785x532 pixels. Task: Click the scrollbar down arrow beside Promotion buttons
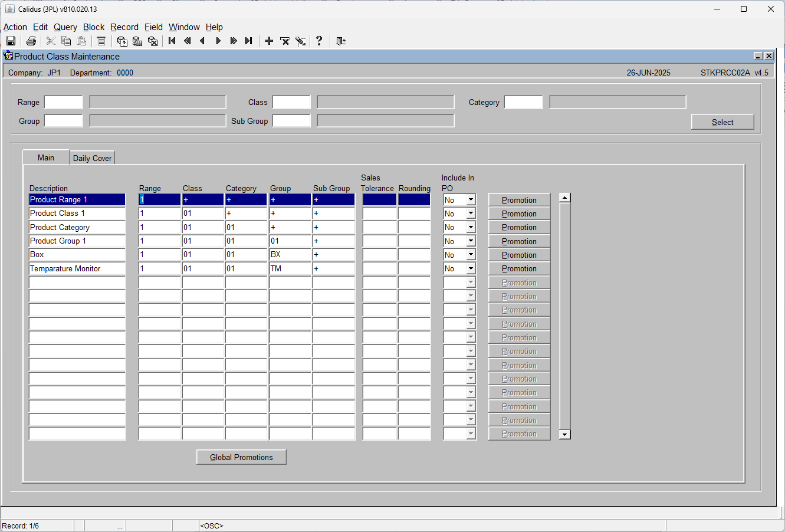coord(565,434)
